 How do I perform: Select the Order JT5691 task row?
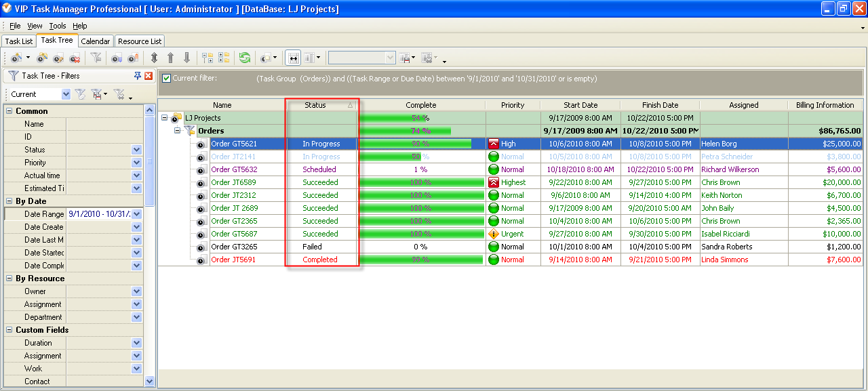[233, 260]
